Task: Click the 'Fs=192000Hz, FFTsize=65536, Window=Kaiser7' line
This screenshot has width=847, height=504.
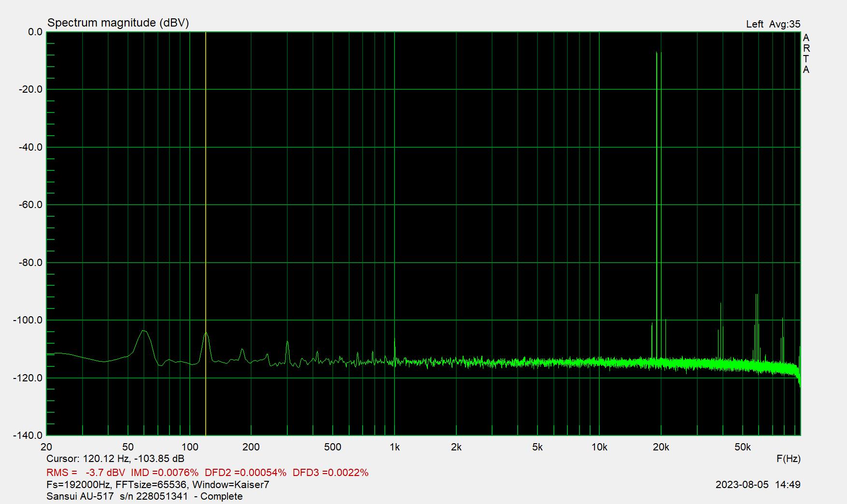Action: coord(158,484)
